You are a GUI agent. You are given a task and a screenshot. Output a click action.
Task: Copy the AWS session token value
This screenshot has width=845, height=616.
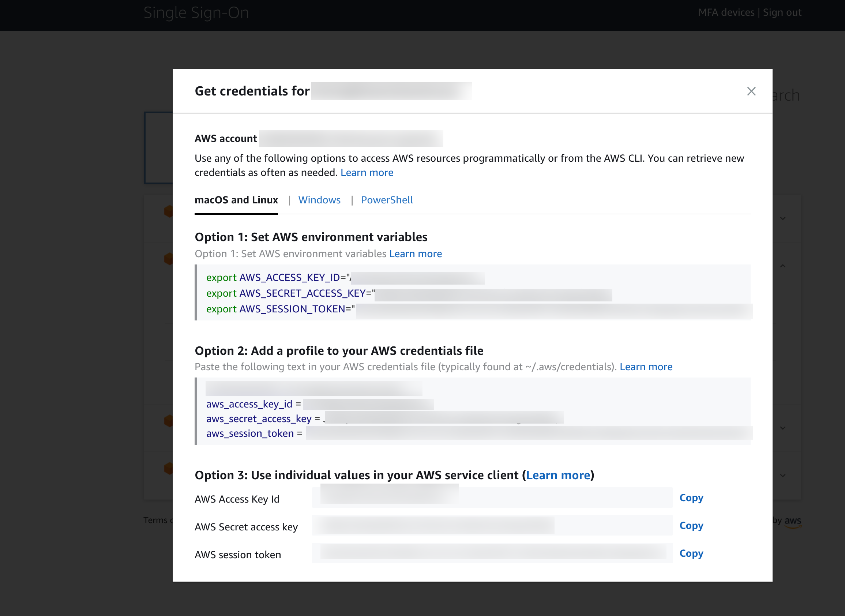[x=691, y=554]
